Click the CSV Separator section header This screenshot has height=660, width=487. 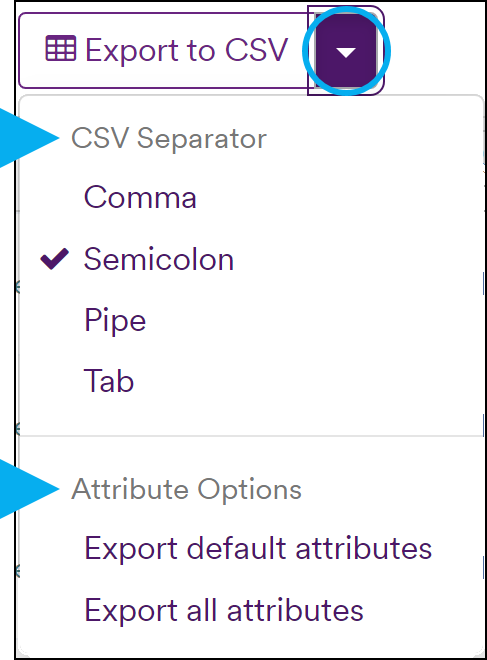169,138
